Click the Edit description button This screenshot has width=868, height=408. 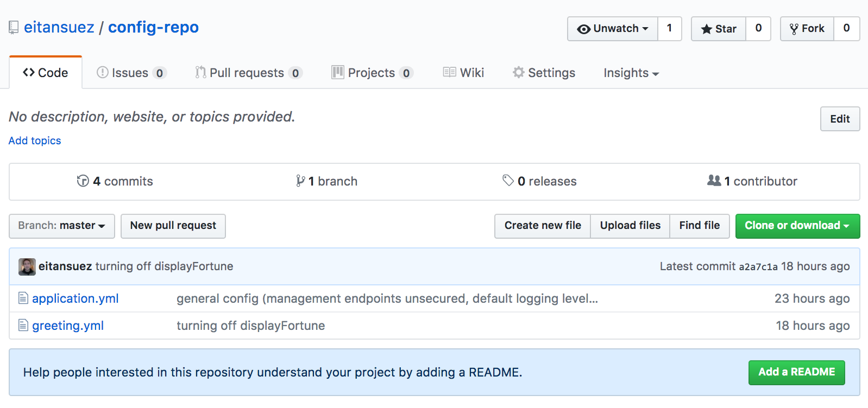840,119
